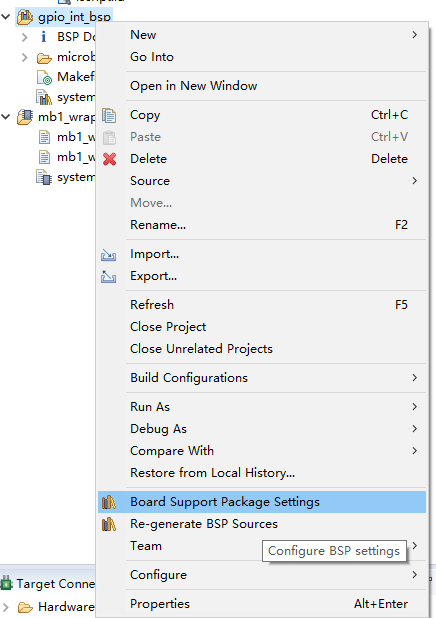Click the Export icon in menu
This screenshot has width=436, height=618.
(x=108, y=276)
